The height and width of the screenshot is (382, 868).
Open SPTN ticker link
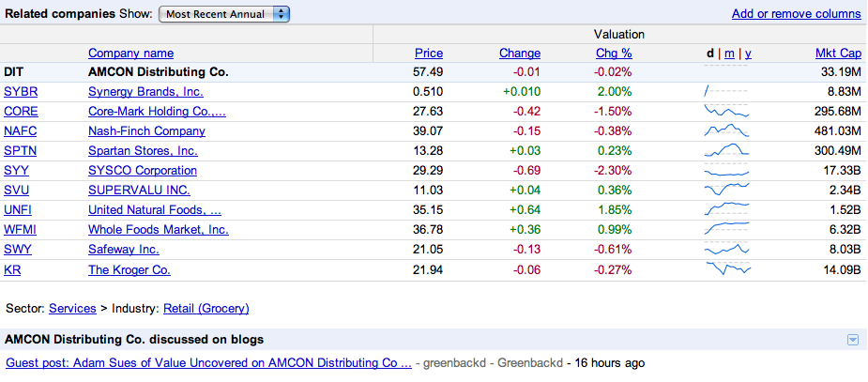point(21,150)
